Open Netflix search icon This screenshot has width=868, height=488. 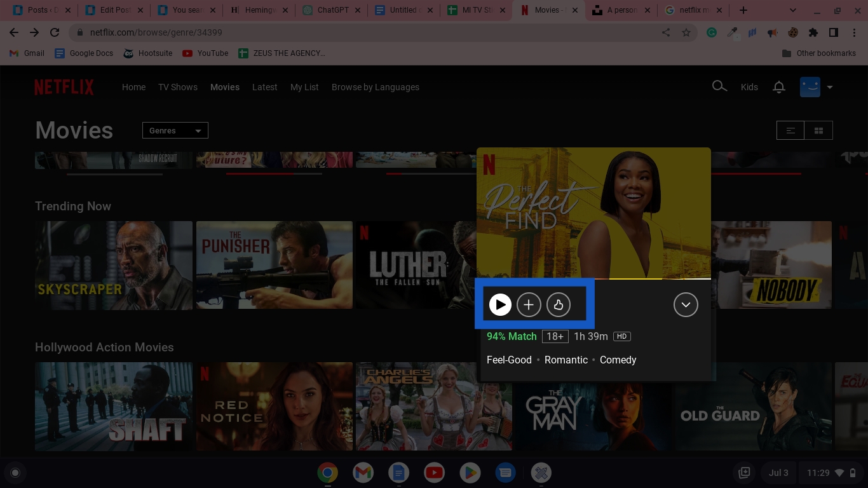coord(719,86)
